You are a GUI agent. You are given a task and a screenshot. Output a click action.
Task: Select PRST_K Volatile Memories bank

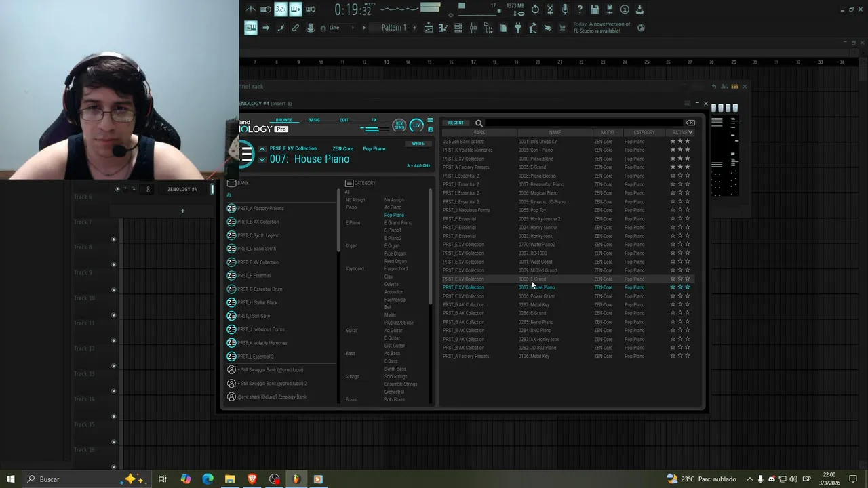(x=262, y=343)
